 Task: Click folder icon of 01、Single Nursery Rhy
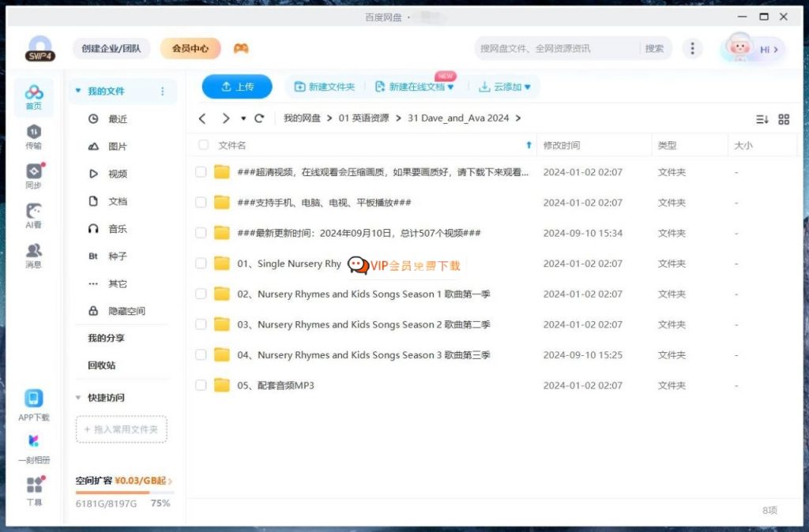click(x=222, y=264)
